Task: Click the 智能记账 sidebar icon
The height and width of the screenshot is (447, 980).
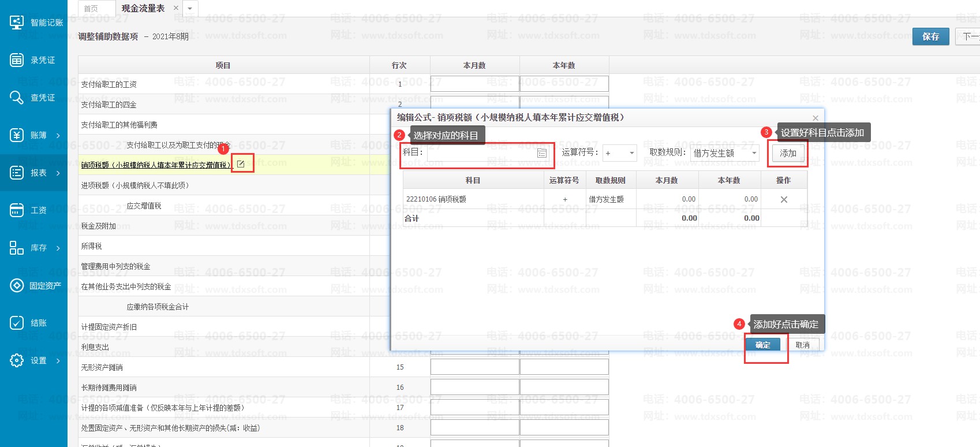Action: tap(17, 23)
